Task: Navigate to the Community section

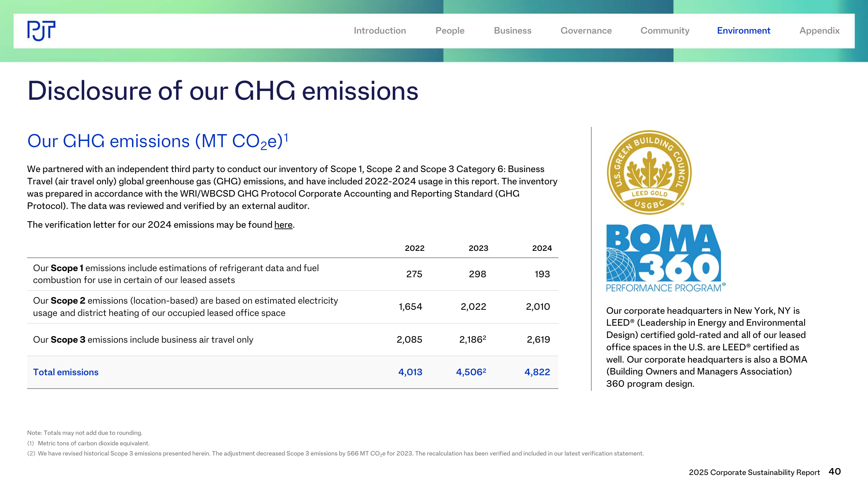Action: (x=665, y=31)
